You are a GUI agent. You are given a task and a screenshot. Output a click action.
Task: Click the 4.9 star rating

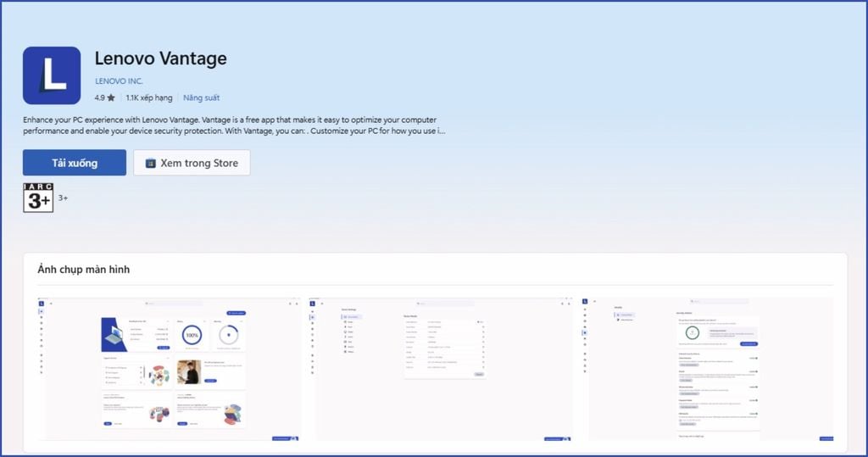coord(104,98)
